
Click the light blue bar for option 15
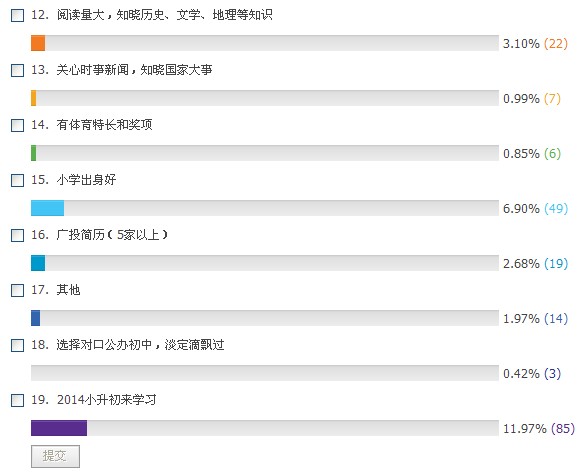click(x=47, y=208)
